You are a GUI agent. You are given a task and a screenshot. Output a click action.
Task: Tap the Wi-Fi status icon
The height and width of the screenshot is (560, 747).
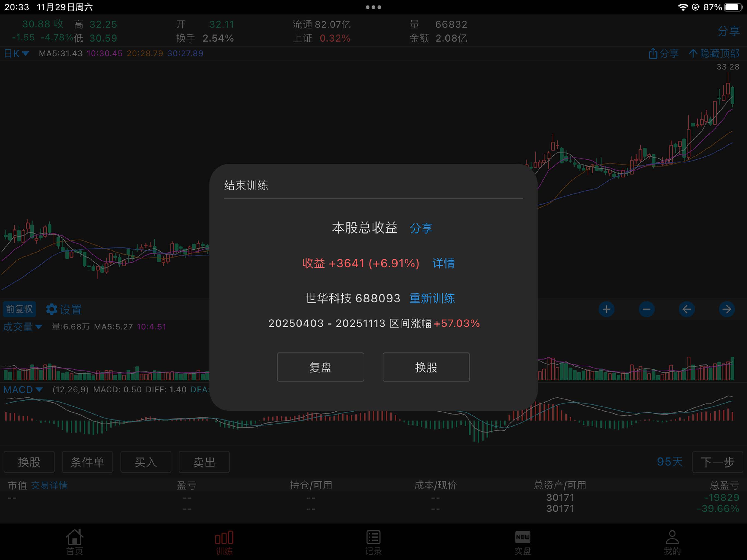point(683,7)
